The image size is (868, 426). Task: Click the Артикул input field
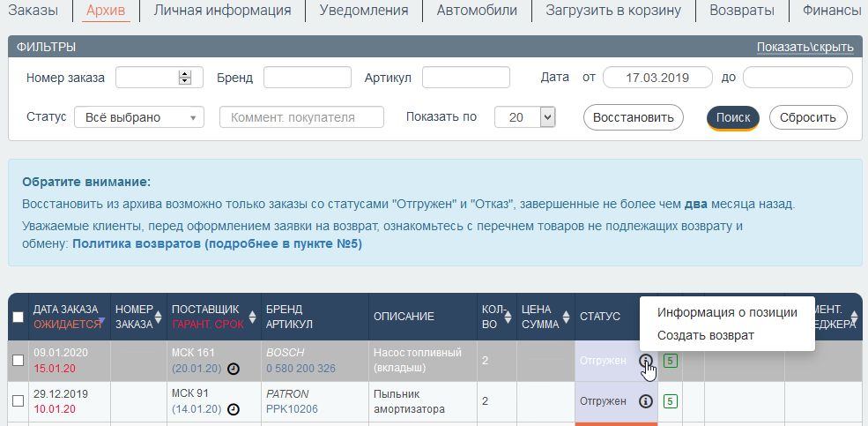click(x=465, y=78)
